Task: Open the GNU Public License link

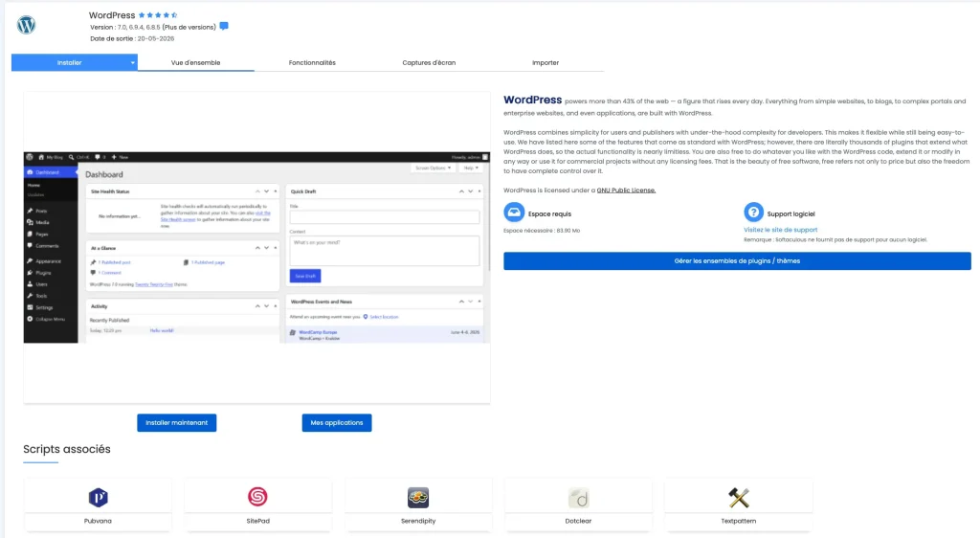Action: click(x=626, y=190)
